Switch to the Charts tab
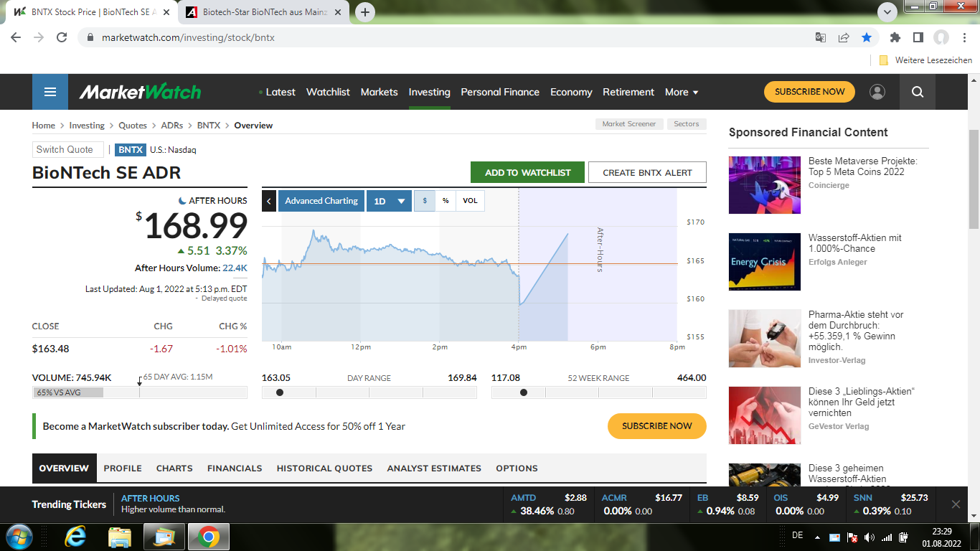Screen dimensions: 980x551 click(174, 468)
